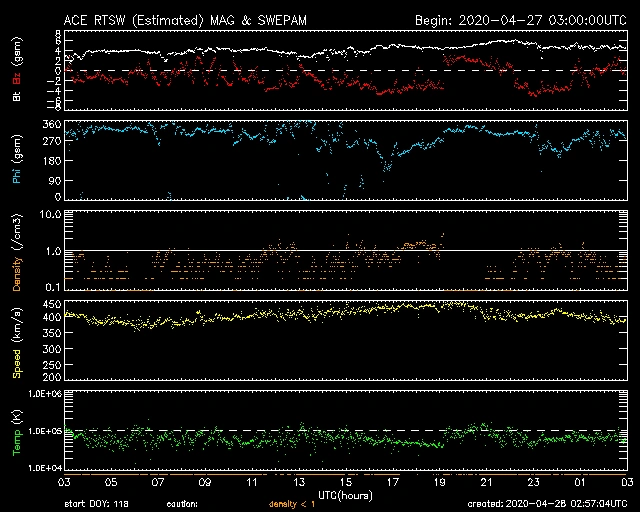Select the red Bz axis label
This screenshot has height=512, width=640.
tap(17, 62)
